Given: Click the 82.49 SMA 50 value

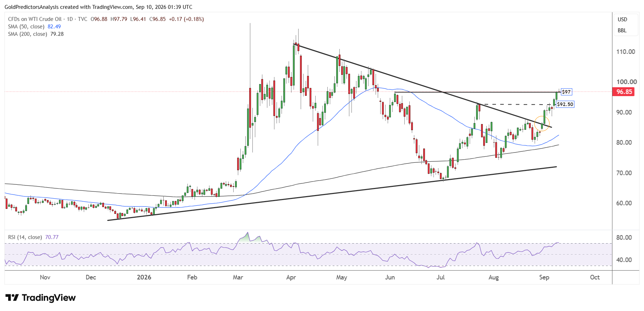Looking at the screenshot, I should point(54,27).
